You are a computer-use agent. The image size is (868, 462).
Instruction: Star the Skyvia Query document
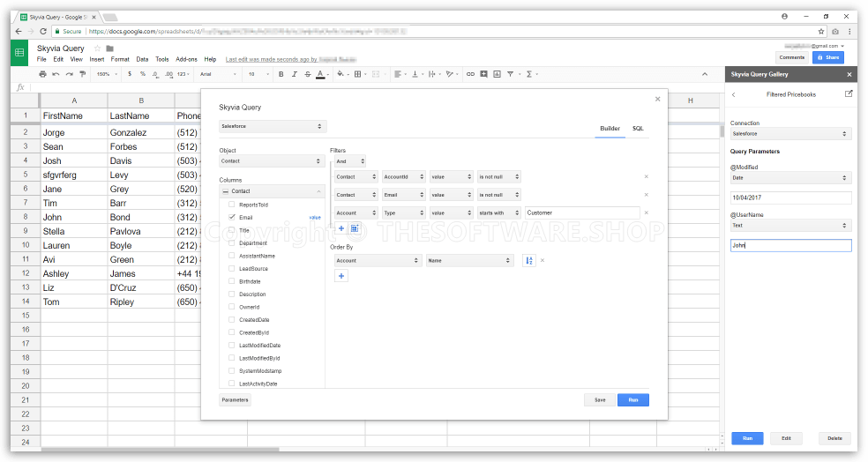[x=97, y=48]
